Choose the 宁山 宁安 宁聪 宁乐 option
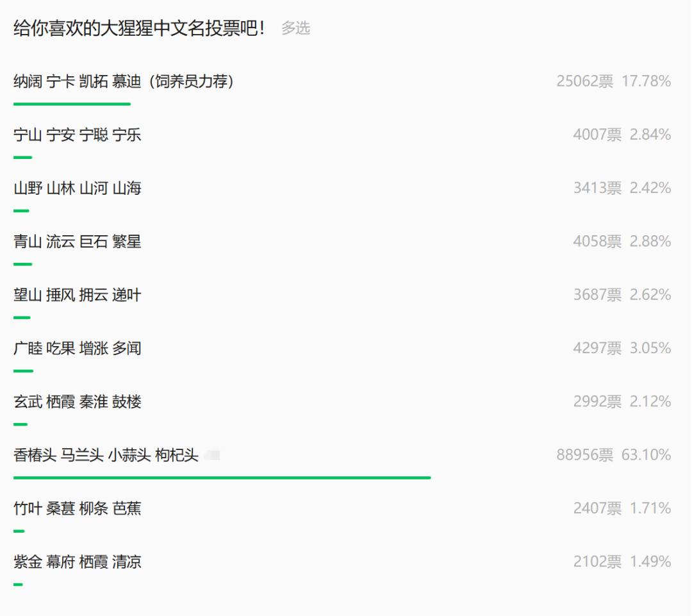692x616 pixels. [x=78, y=135]
